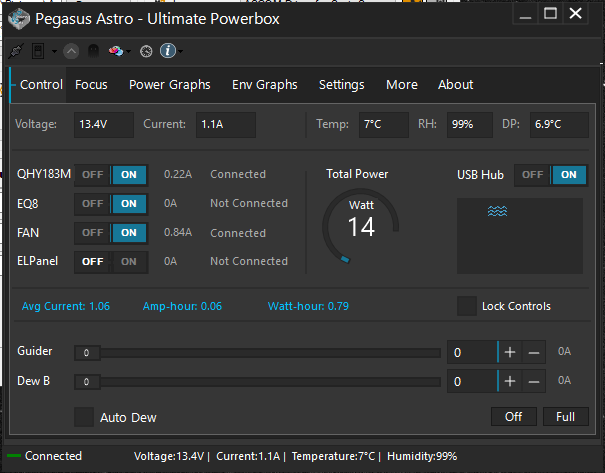Toggle the ELPanel power switch

click(x=111, y=262)
